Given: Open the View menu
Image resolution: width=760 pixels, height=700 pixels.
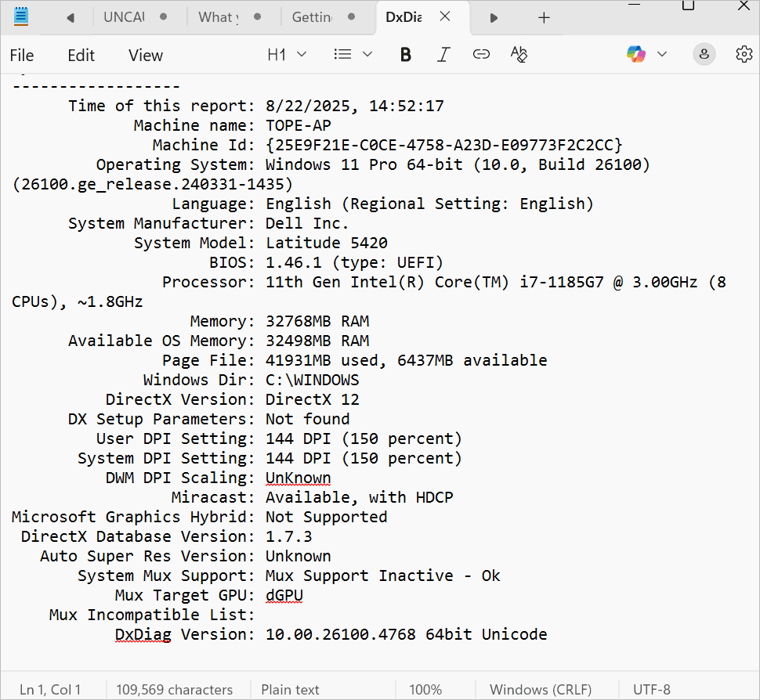Looking at the screenshot, I should tap(146, 55).
